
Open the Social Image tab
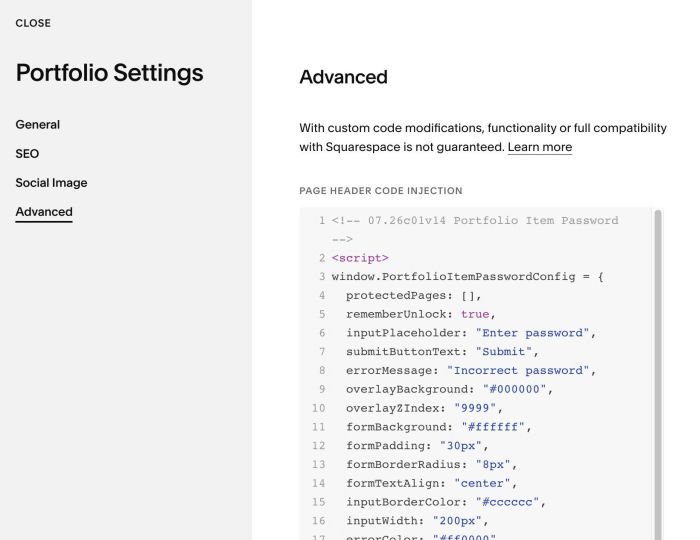tap(51, 183)
